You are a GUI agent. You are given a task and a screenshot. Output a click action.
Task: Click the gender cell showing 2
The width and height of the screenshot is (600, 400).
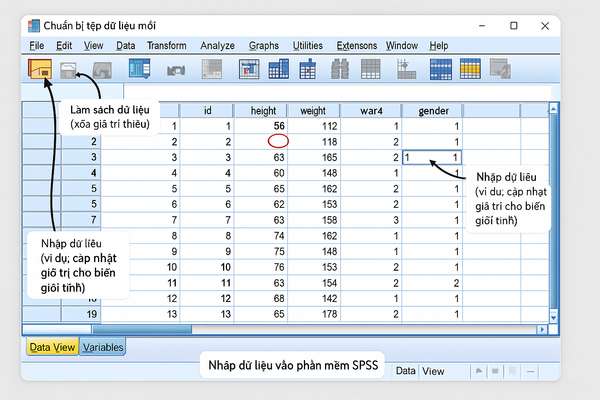tap(432, 283)
